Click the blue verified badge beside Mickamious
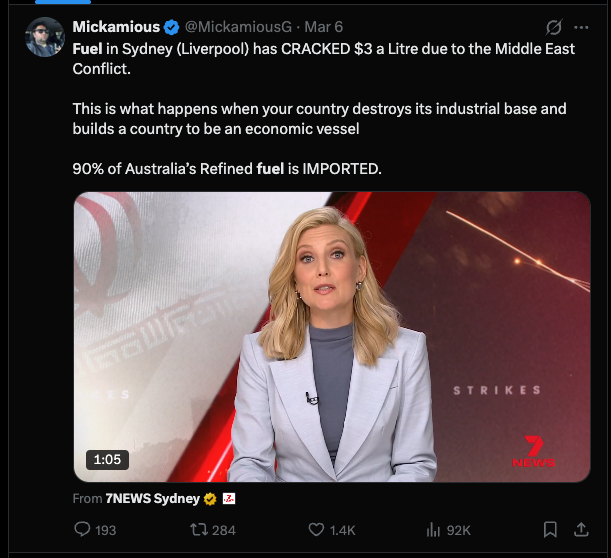The height and width of the screenshot is (558, 611). coord(172,27)
